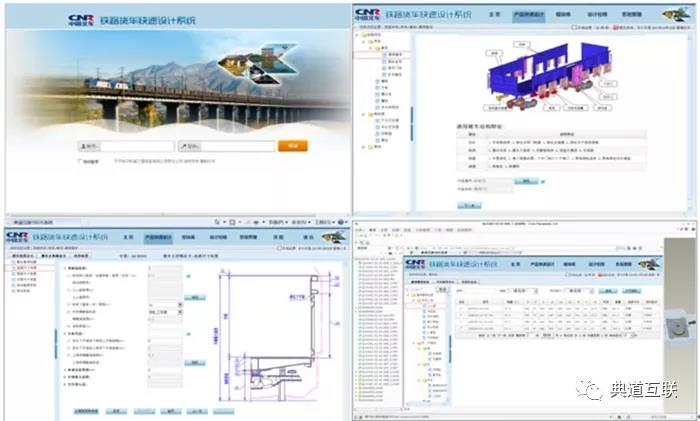Click the orange login button
Screen dimensions: 700x421
[x=293, y=146]
